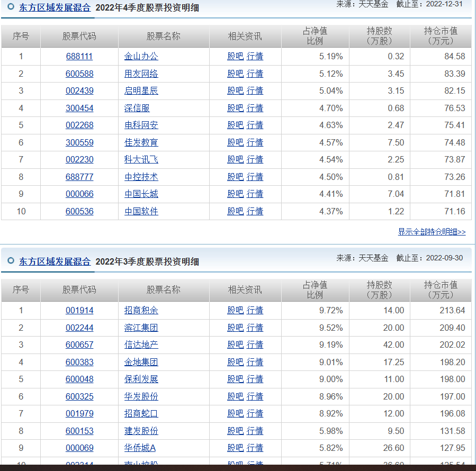
Task: View 行情 for 华发股份 row
Action: 255,396
